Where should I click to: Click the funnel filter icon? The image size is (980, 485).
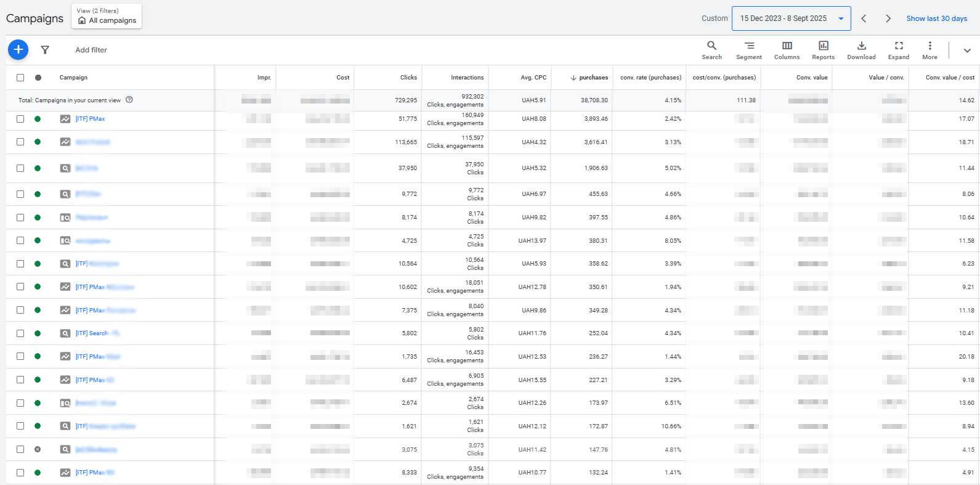45,50
